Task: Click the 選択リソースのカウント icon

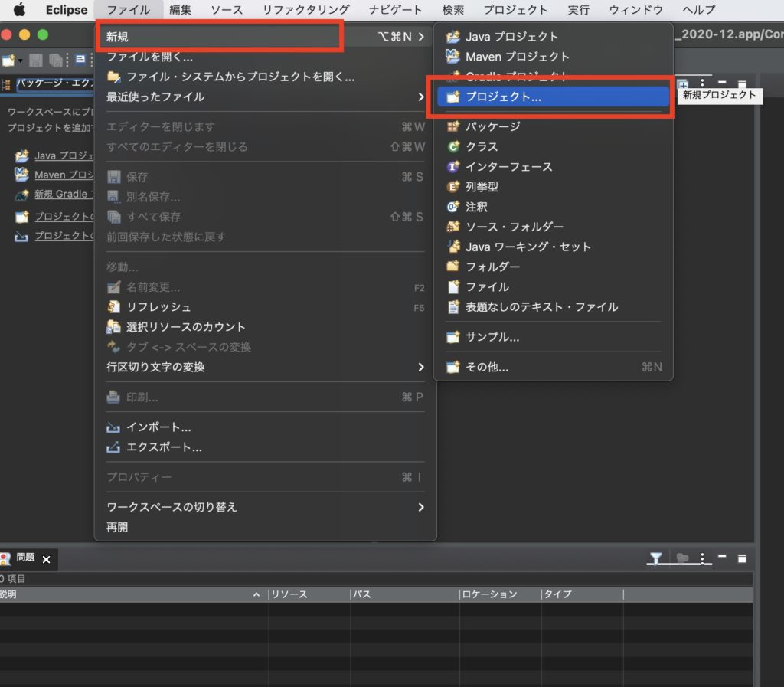Action: tap(113, 326)
